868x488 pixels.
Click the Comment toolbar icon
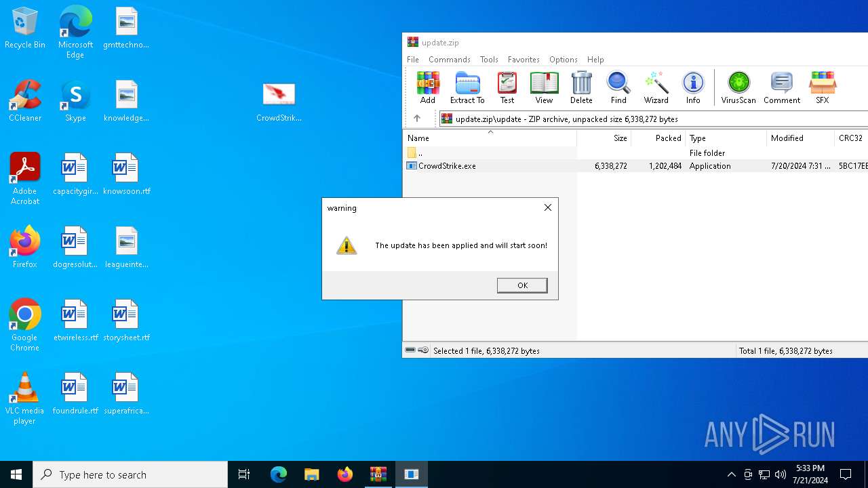[x=782, y=87]
